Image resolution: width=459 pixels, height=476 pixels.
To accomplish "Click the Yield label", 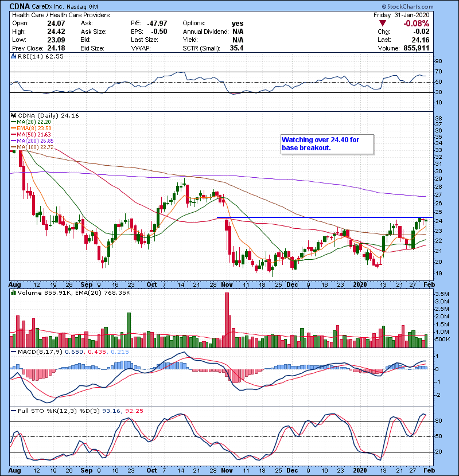I will coord(190,40).
